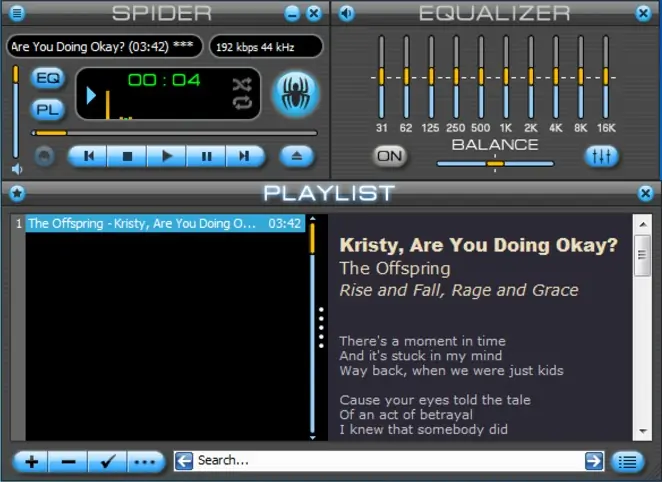The width and height of the screenshot is (662, 482).
Task: Click the Kristy, Are You Doing Okay? heading
Action: [479, 245]
